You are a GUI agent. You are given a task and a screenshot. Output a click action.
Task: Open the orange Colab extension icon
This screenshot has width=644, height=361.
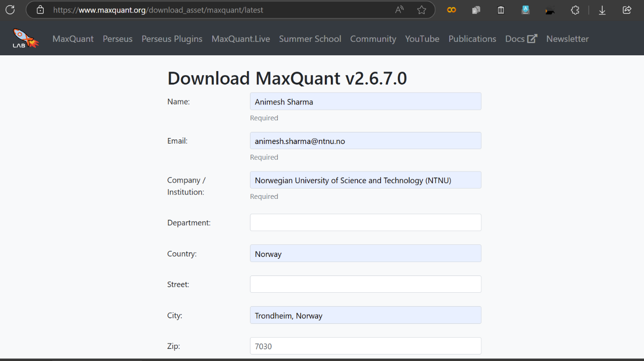(x=451, y=10)
